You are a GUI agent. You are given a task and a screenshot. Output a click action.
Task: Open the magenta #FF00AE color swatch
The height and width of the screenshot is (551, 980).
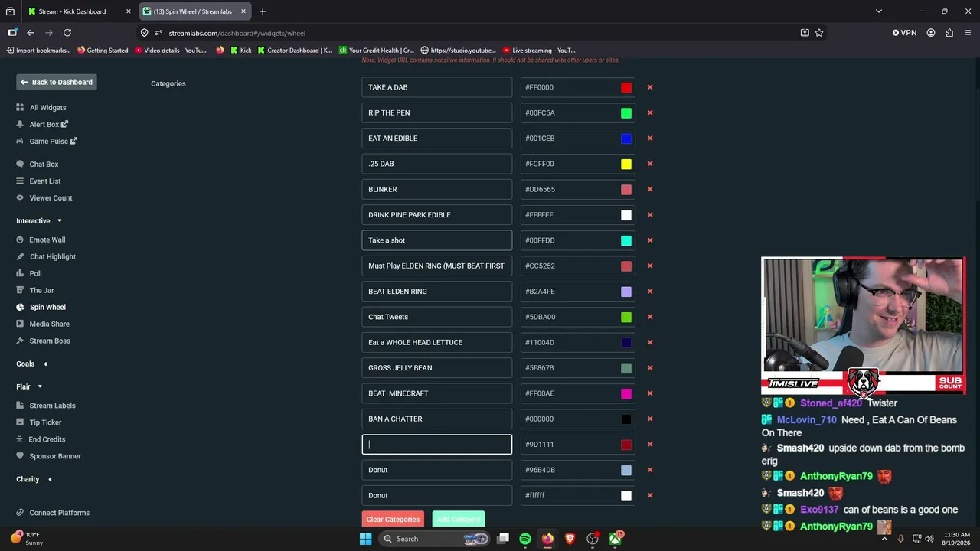626,393
